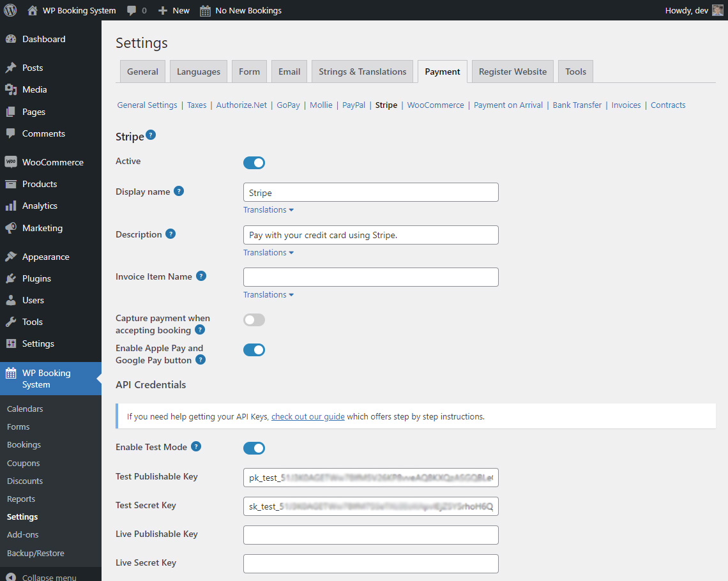This screenshot has height=581, width=728.
Task: Click the help icon beside Enable Test Mode
Action: tap(197, 446)
